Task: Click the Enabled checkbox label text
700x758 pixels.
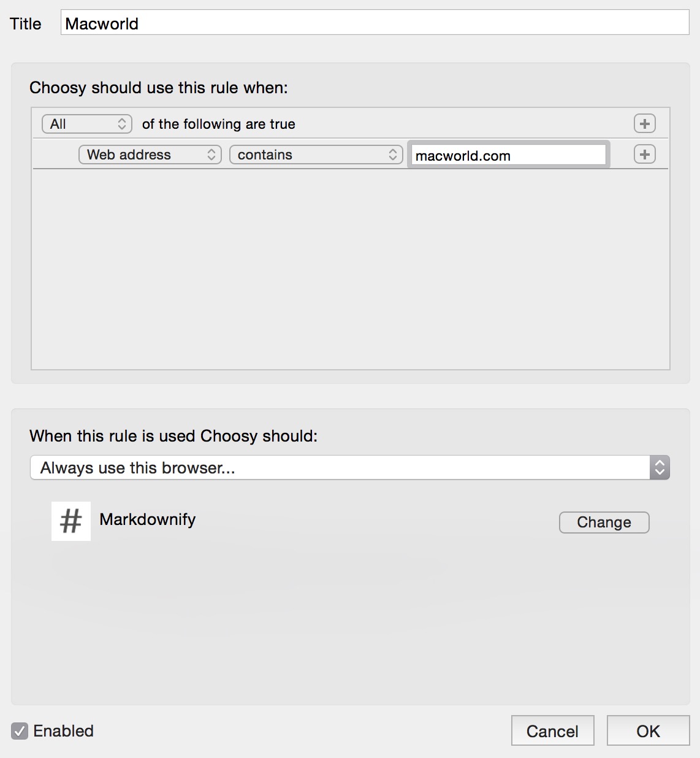Action: [x=64, y=731]
